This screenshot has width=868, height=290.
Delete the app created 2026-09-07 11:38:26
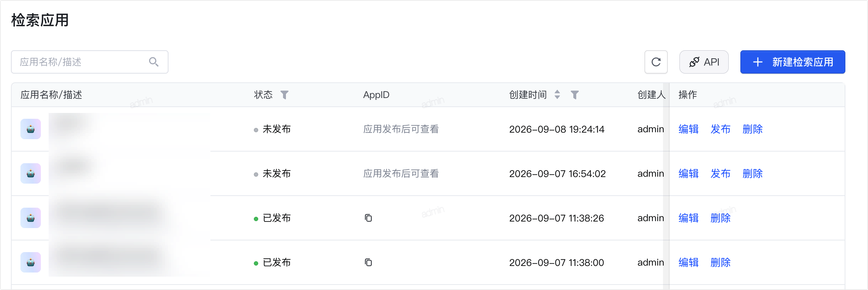[721, 218]
